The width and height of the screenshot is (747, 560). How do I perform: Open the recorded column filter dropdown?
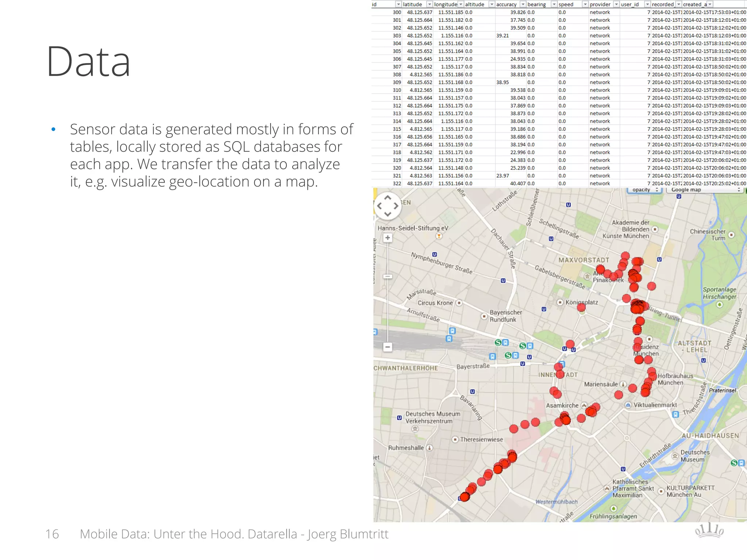point(678,4)
